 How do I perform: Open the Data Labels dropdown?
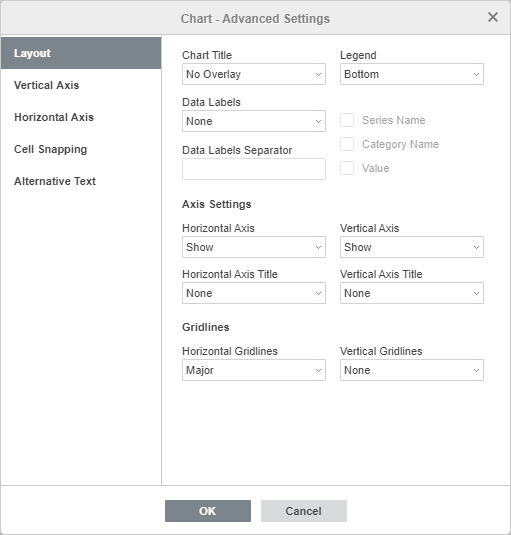254,121
